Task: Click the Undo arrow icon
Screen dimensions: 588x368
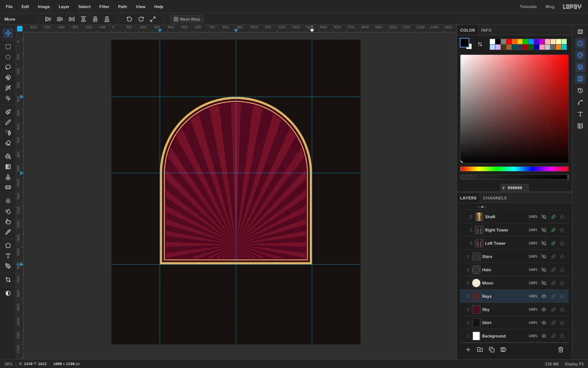Action: [129, 19]
